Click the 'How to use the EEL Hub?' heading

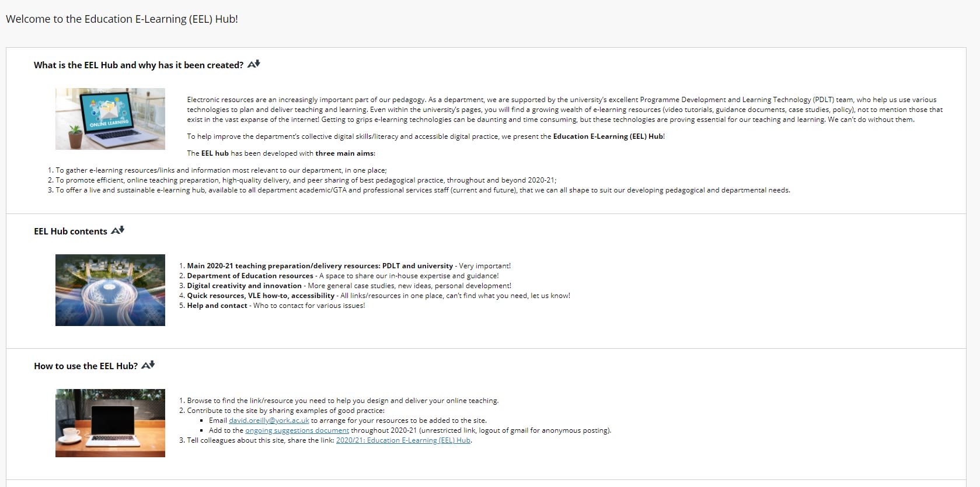click(x=86, y=366)
